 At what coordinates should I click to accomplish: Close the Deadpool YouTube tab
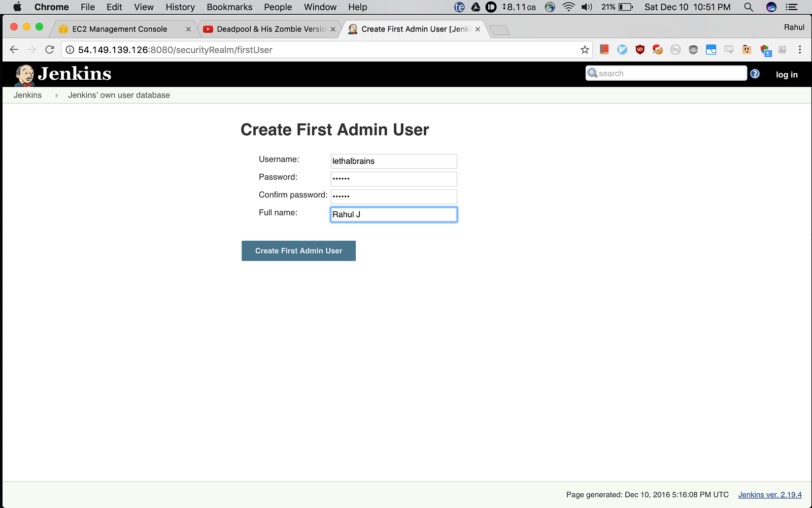(333, 29)
